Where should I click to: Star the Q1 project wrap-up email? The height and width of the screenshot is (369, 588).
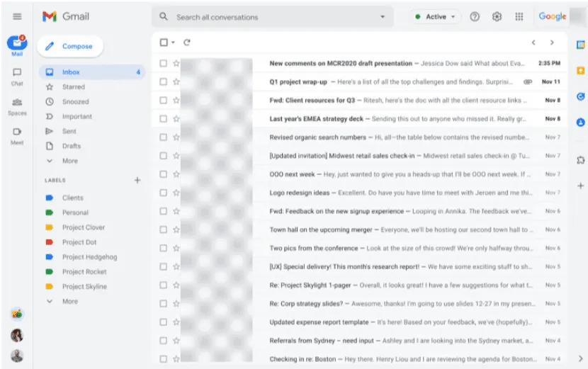(x=176, y=81)
